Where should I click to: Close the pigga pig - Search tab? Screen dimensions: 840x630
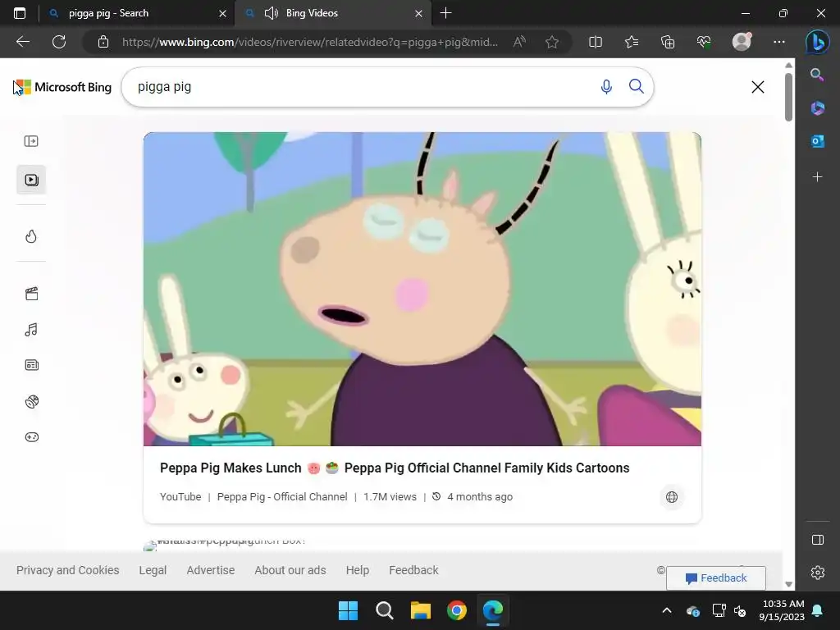222,13
